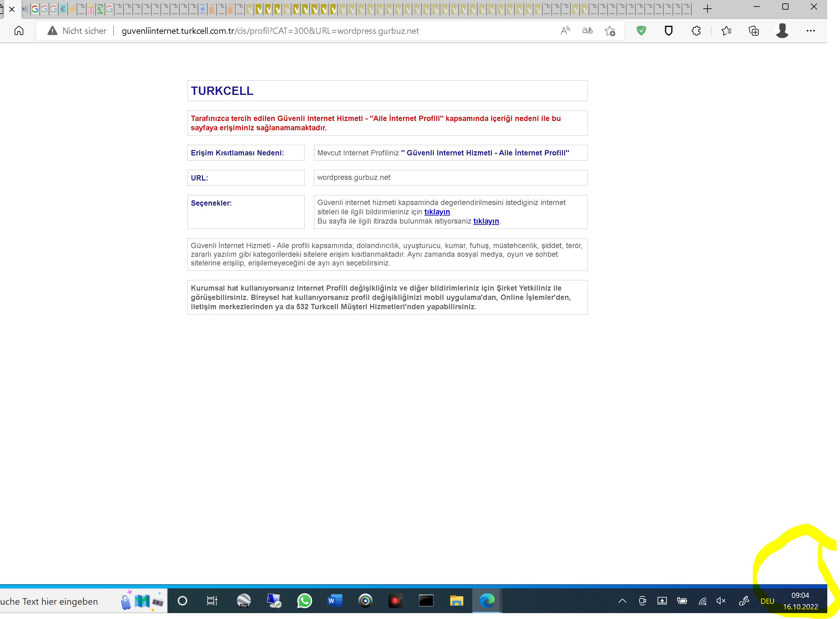Open the circular blue-ring app icon

pyautogui.click(x=366, y=601)
